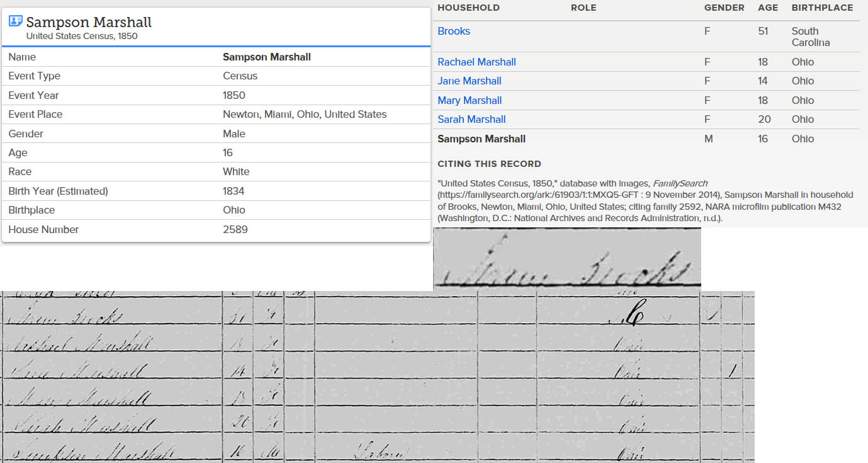Click the age 14 in Jane Marshall row
Image resolution: width=868 pixels, height=463 pixels.
point(763,81)
